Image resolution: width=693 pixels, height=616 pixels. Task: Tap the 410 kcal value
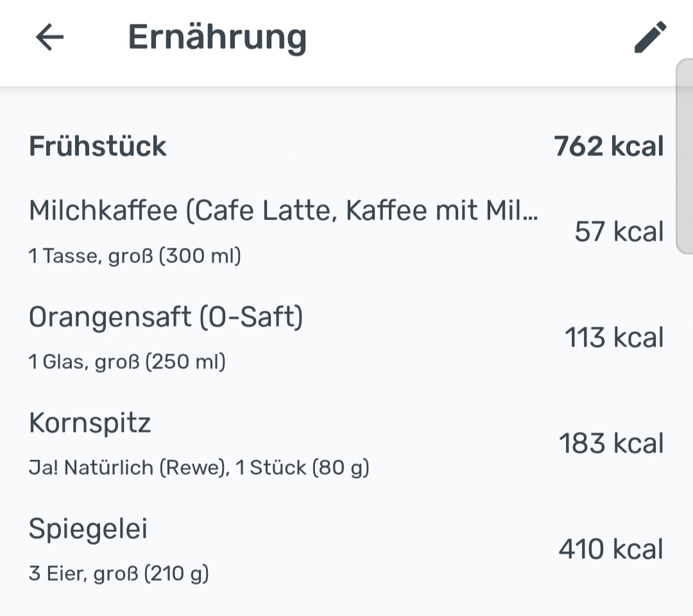click(611, 549)
